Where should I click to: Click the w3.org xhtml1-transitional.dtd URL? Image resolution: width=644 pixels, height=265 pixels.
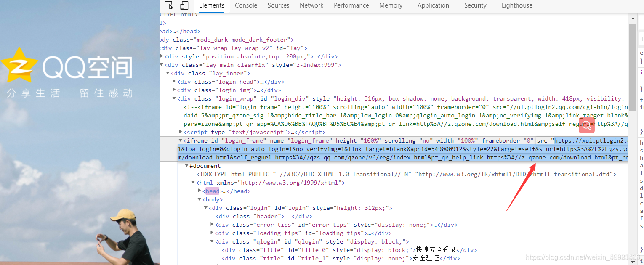click(x=514, y=174)
